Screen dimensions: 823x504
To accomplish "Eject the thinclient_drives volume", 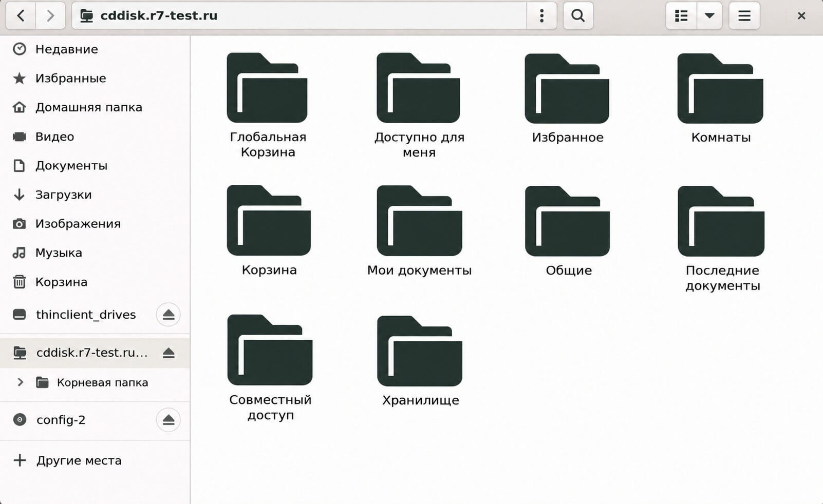I will point(169,315).
